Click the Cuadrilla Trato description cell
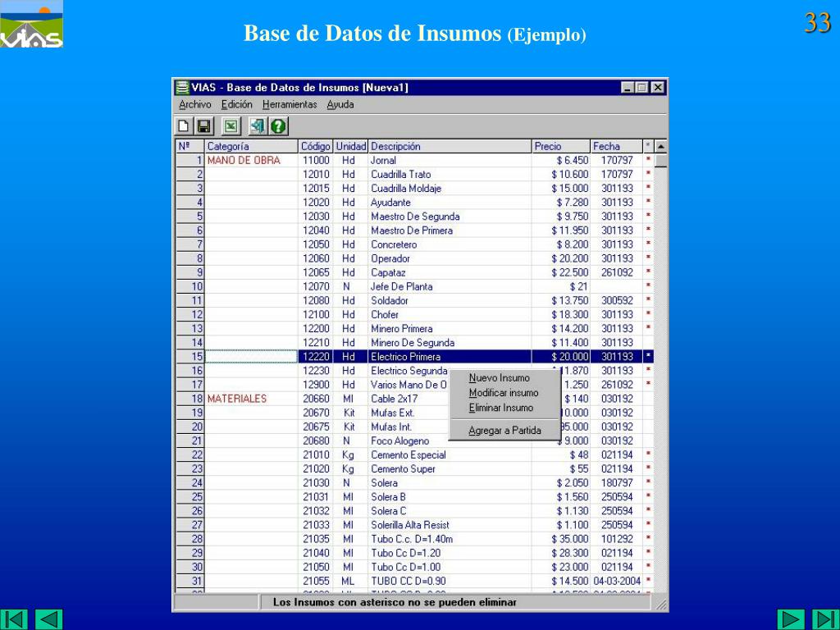The image size is (840, 630). coord(450,174)
